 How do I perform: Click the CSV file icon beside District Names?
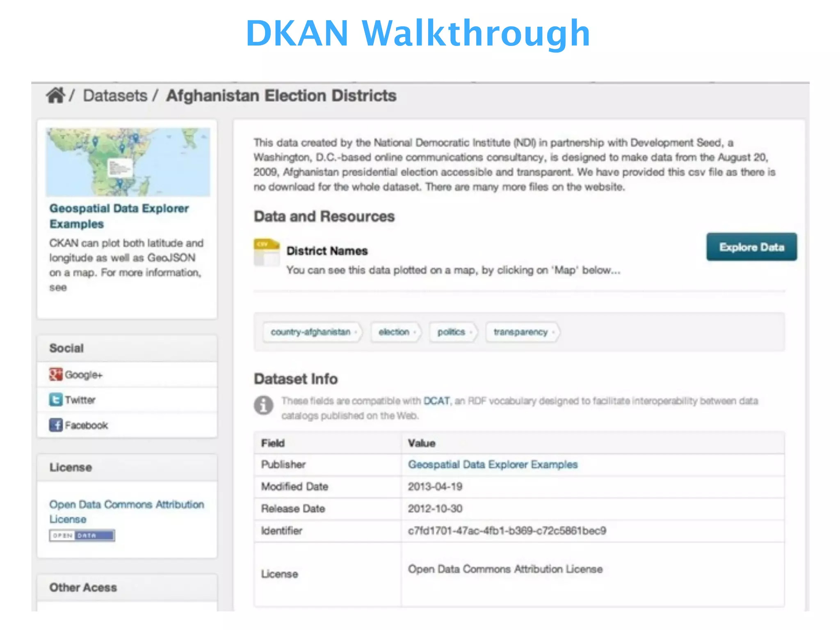[x=267, y=252]
